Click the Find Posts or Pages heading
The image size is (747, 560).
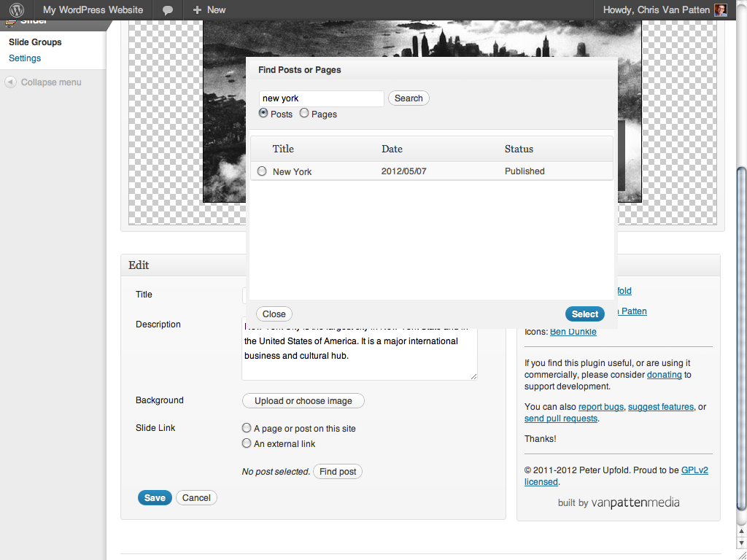[x=300, y=69]
